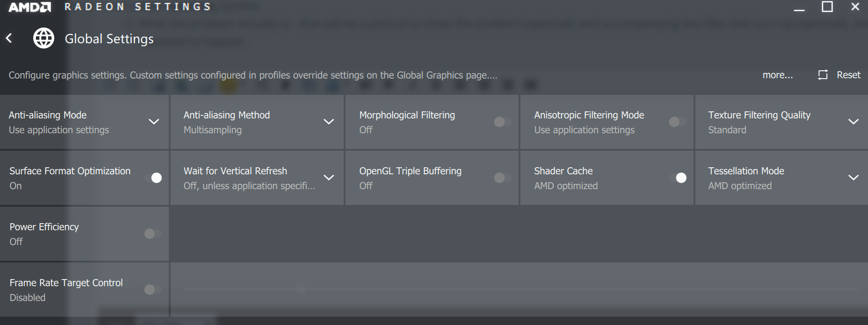Click the AMD logo

[x=29, y=7]
